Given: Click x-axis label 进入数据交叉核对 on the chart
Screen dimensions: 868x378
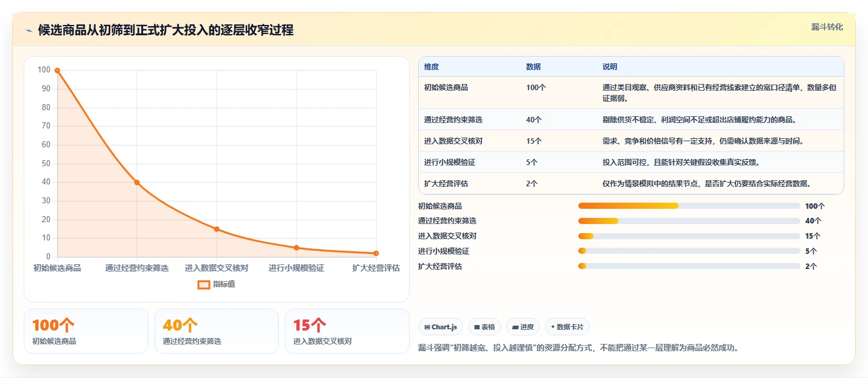Looking at the screenshot, I should 217,268.
